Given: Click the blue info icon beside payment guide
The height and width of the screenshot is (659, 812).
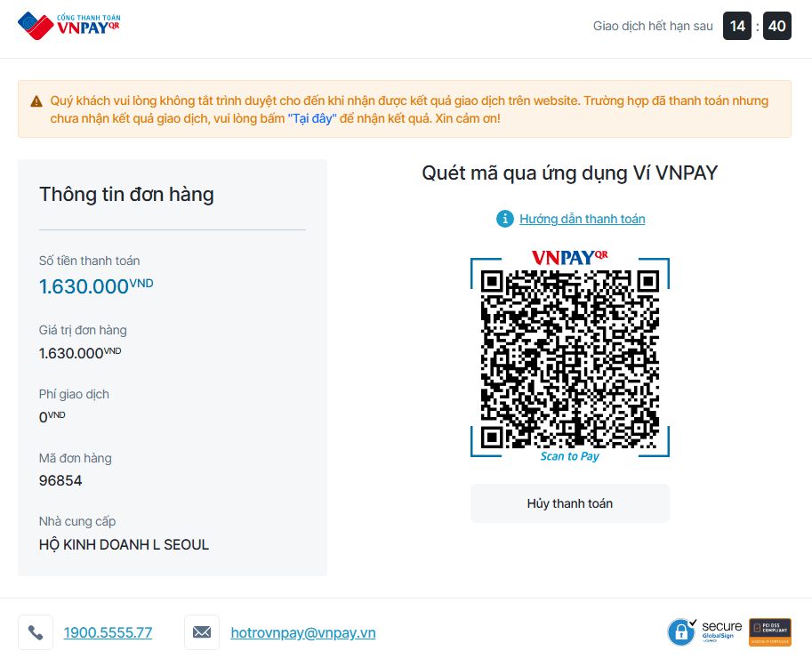Looking at the screenshot, I should point(504,219).
